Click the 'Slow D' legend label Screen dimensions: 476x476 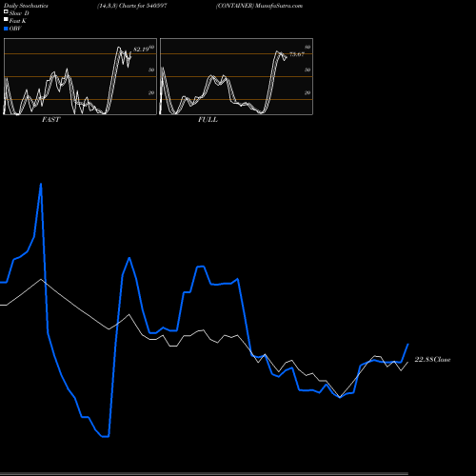(x=19, y=13)
